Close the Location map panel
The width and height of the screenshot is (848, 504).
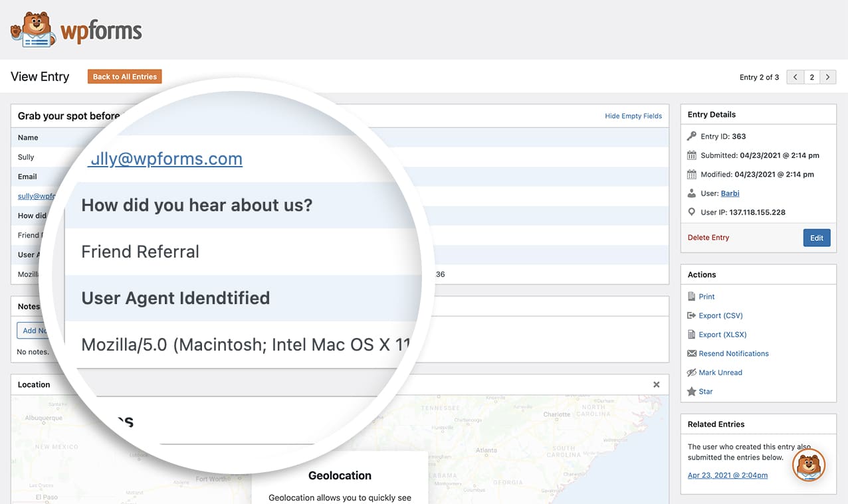tap(656, 384)
